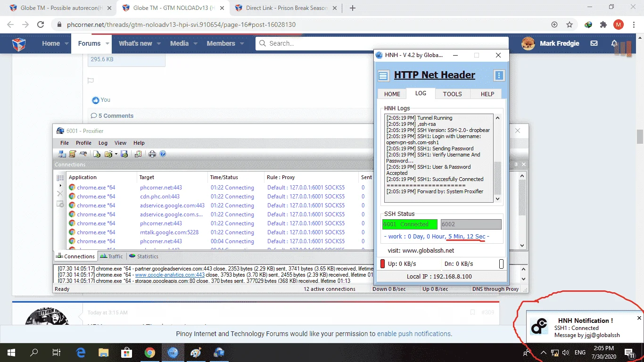Click the open profile folder icon in Proxifier
Image resolution: width=644 pixels, height=362 pixels.
[x=108, y=154]
